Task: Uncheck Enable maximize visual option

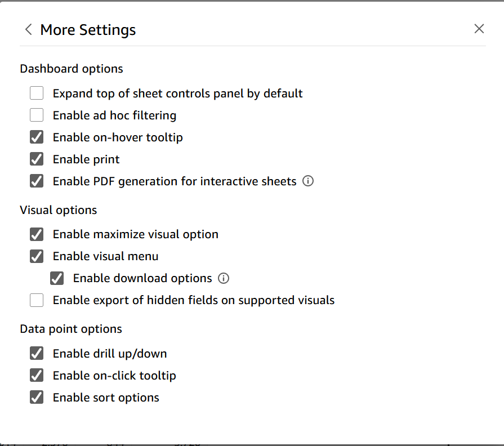Action: point(37,234)
